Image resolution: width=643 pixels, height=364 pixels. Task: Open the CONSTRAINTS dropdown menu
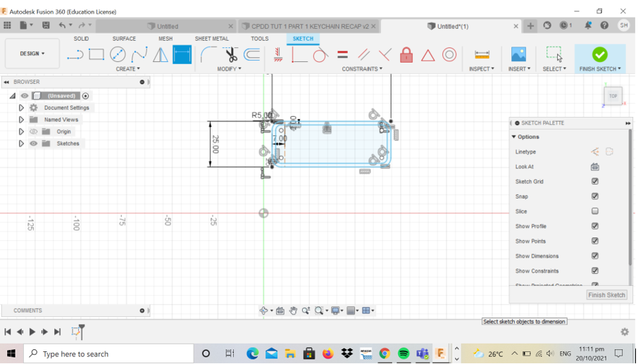[x=362, y=69]
